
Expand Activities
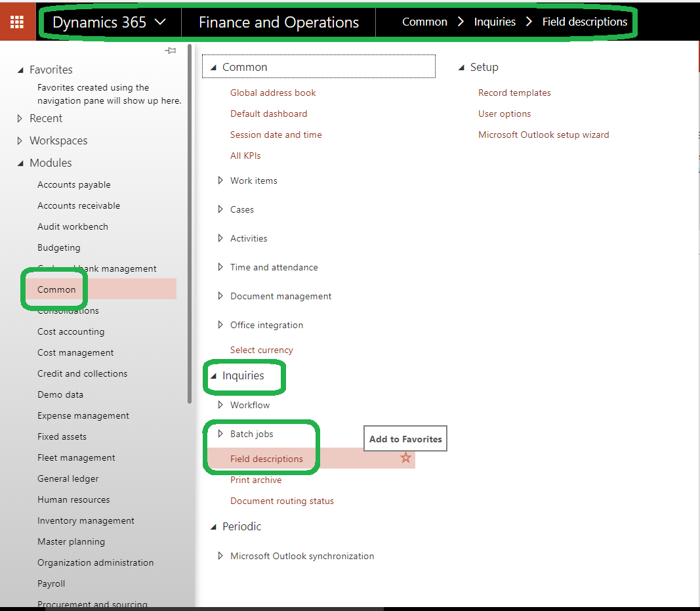220,238
